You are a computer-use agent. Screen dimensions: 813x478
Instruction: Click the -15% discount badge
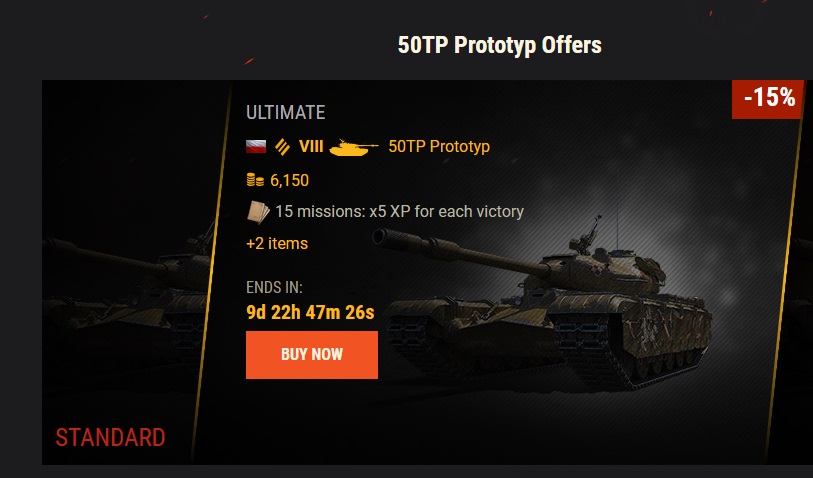pos(768,99)
